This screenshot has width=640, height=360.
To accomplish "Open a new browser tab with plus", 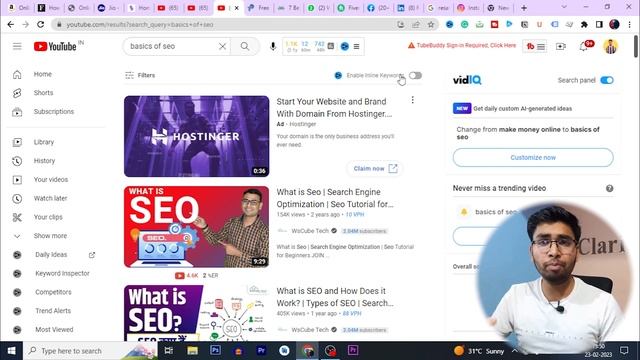I will coord(524,8).
